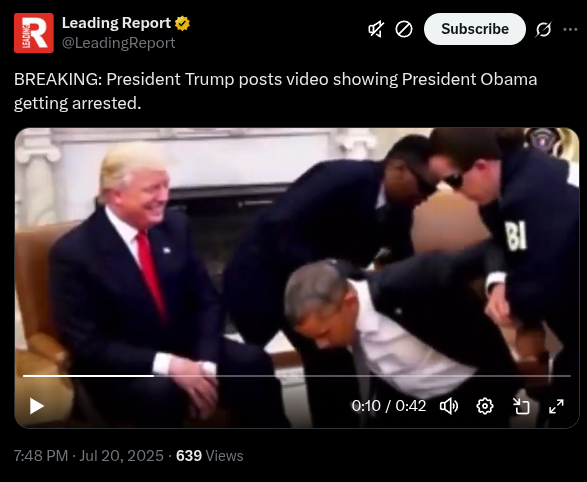Mute this account using the crossed speaker icon
The width and height of the screenshot is (587, 482).
pyautogui.click(x=376, y=29)
